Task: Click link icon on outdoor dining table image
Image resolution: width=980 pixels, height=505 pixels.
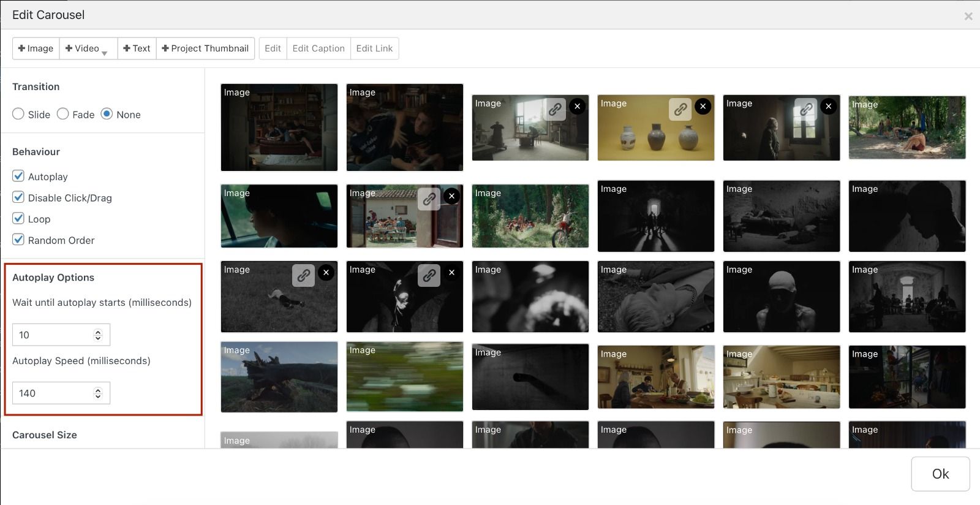Action: pos(429,199)
